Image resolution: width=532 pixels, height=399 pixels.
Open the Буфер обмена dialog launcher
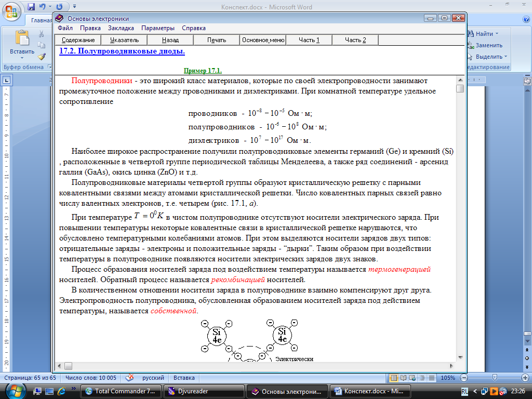click(49, 67)
